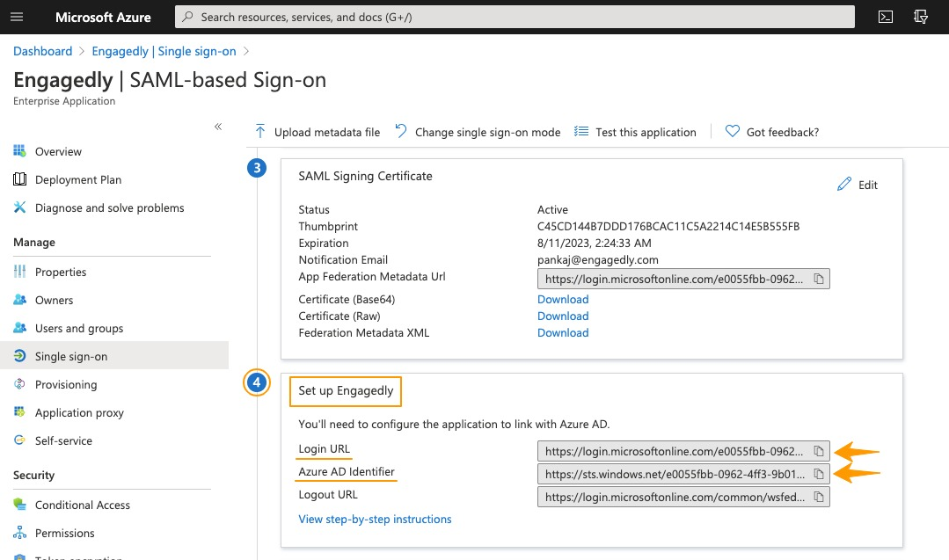Open the hamburger portal menu
This screenshot has width=949, height=560.
click(17, 17)
